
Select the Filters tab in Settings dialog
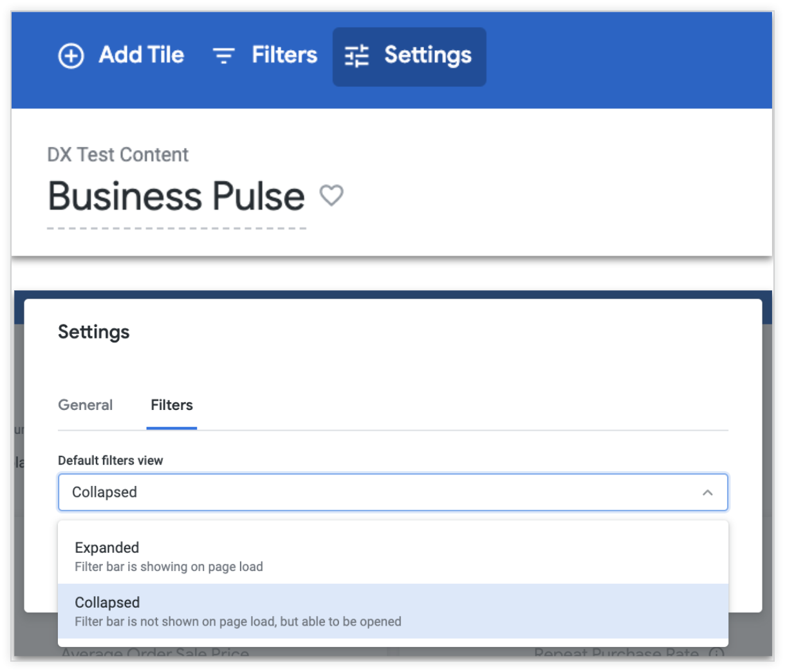[x=171, y=405]
